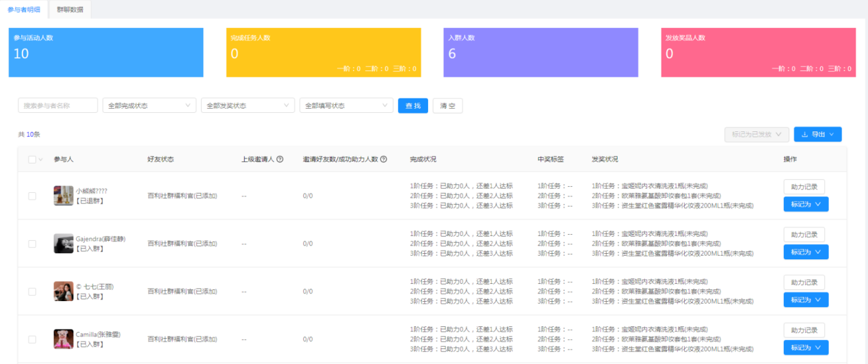Open the 标记为已发放 dropdown button
The width and height of the screenshot is (868, 364).
click(x=757, y=135)
